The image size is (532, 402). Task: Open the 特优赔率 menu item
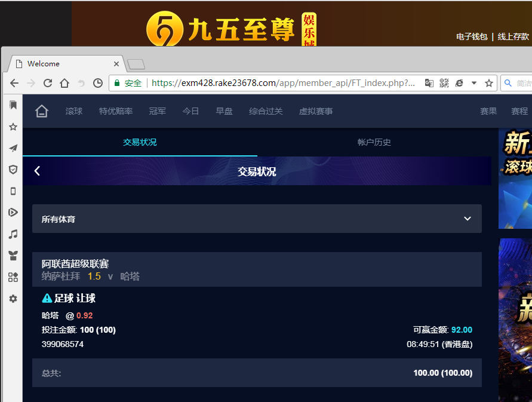(116, 111)
